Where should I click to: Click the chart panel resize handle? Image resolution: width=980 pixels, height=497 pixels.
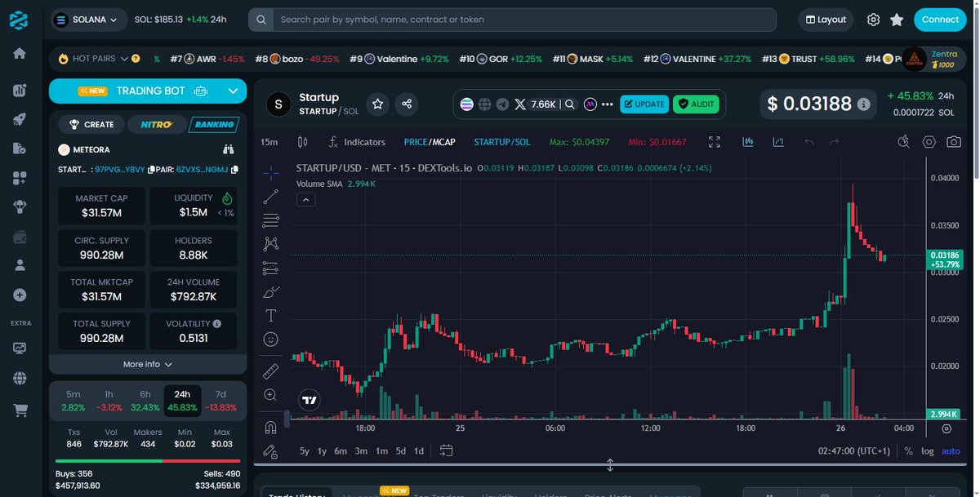(x=610, y=465)
